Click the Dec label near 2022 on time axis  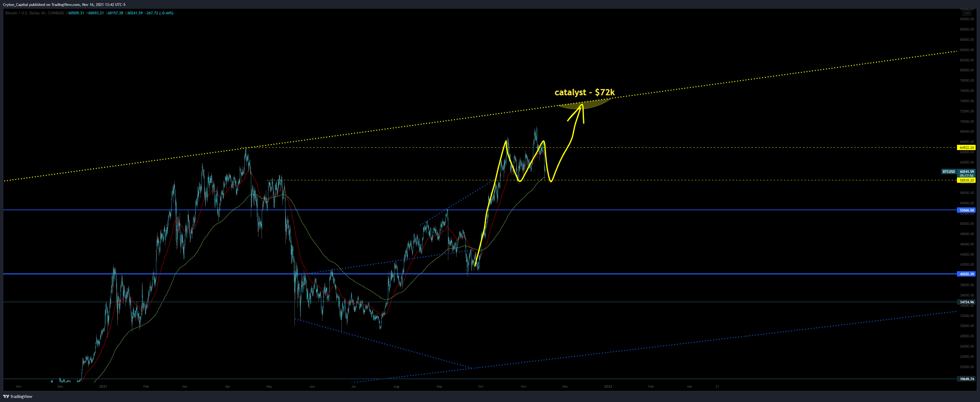tap(565, 386)
